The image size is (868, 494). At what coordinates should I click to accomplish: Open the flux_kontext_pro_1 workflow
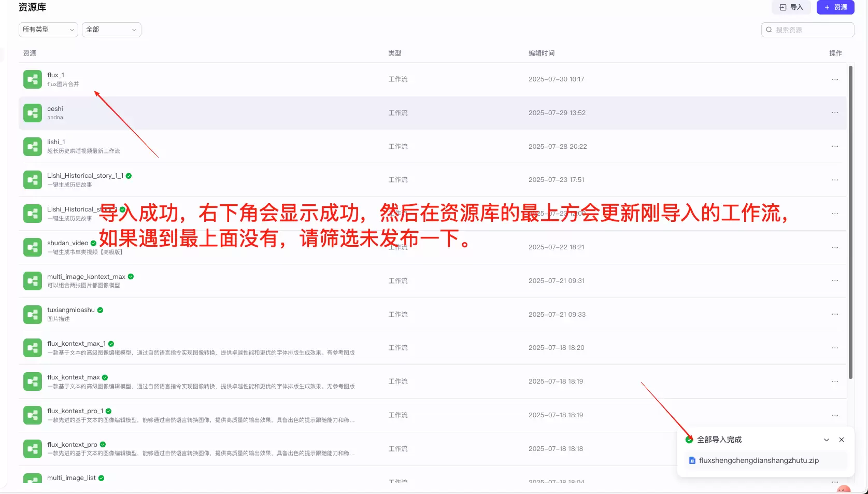[x=75, y=411]
